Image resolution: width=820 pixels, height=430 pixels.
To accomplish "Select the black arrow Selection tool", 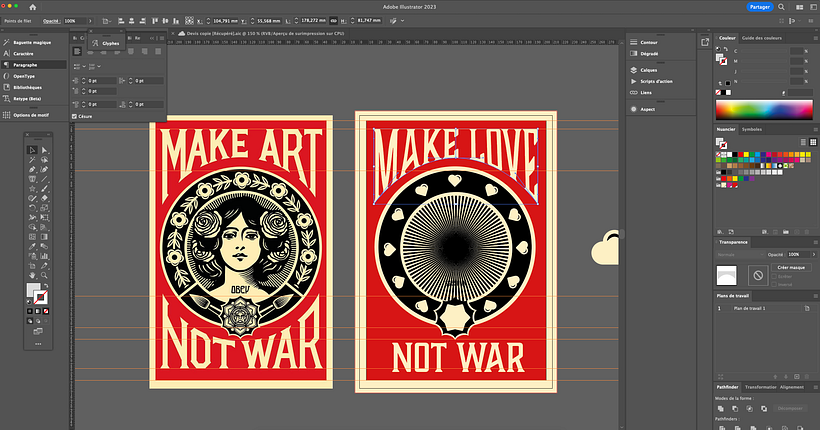I will click(x=33, y=150).
